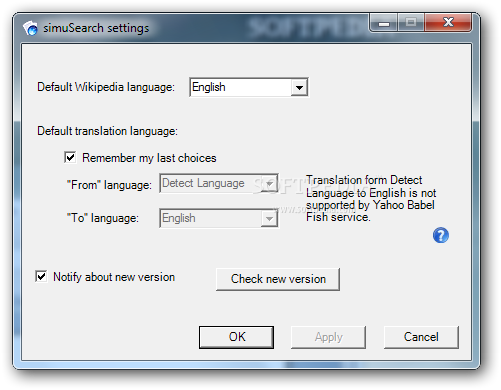Viewport: 501px width, 390px height.
Task: Click the Check new version button
Action: click(278, 279)
